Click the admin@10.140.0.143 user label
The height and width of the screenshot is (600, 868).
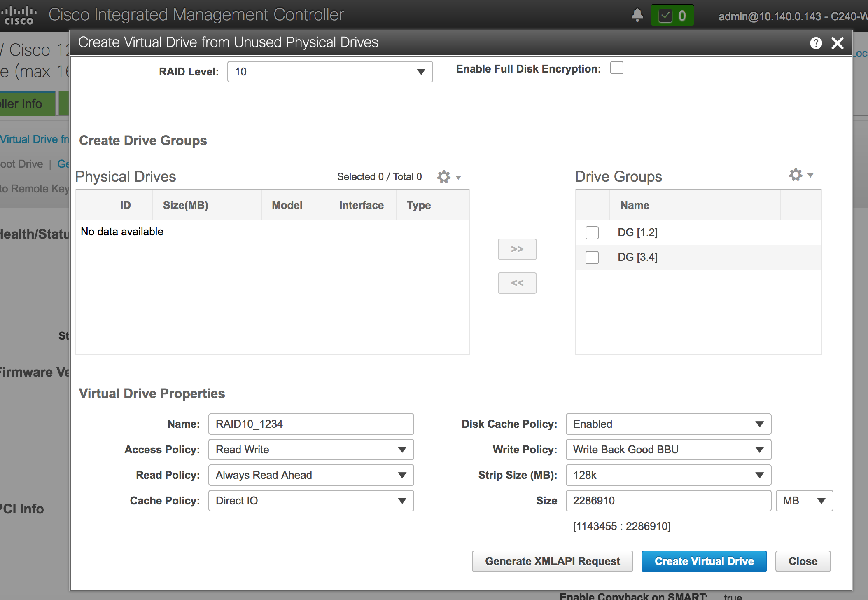point(793,16)
